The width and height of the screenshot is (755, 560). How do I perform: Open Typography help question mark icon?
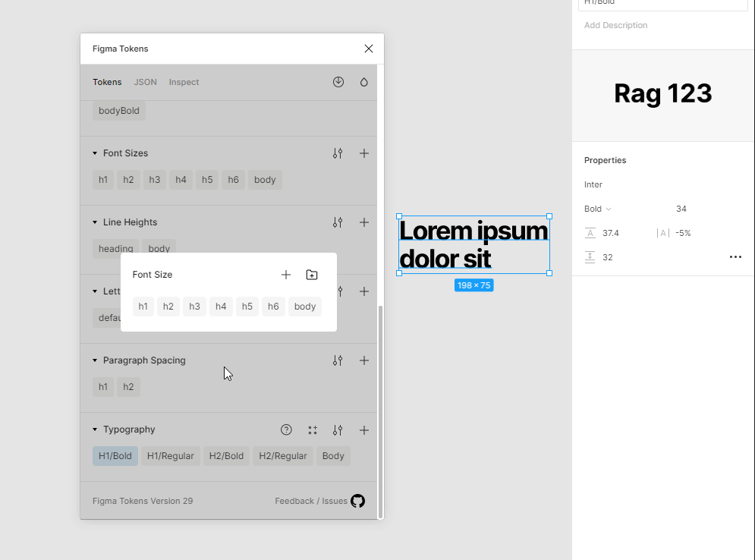click(x=286, y=429)
